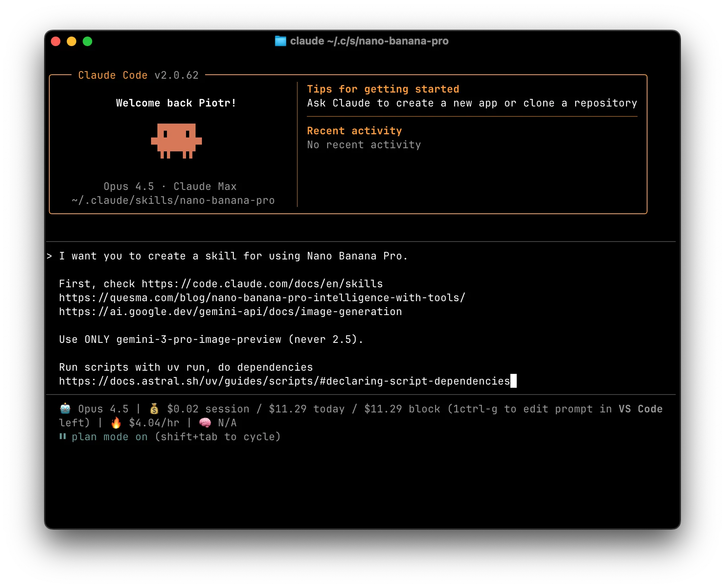Click the $11.29 today cost readout
The width and height of the screenshot is (725, 588).
click(x=306, y=409)
